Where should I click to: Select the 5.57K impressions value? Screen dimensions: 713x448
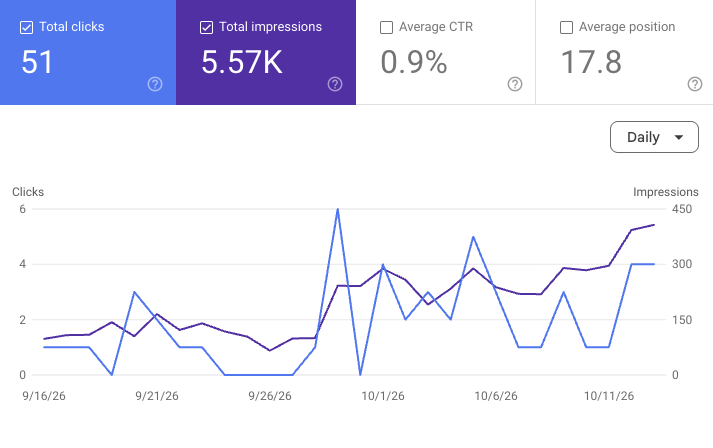(x=241, y=62)
